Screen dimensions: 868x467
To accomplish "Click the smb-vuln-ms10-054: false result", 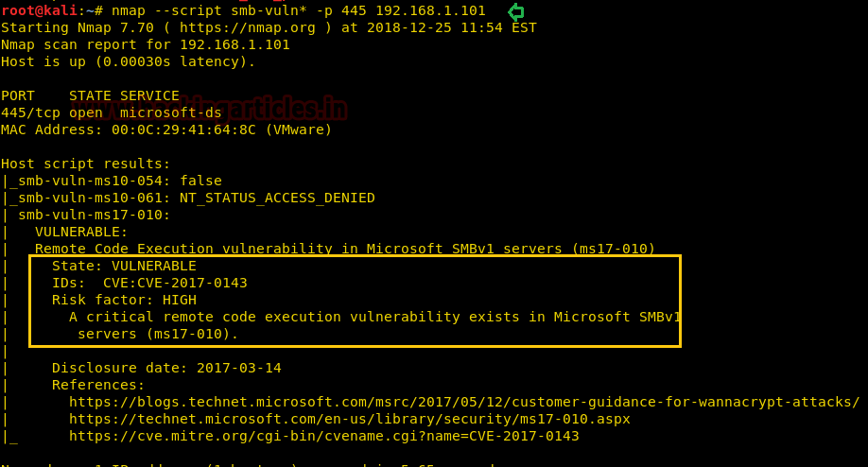I will tap(120, 181).
